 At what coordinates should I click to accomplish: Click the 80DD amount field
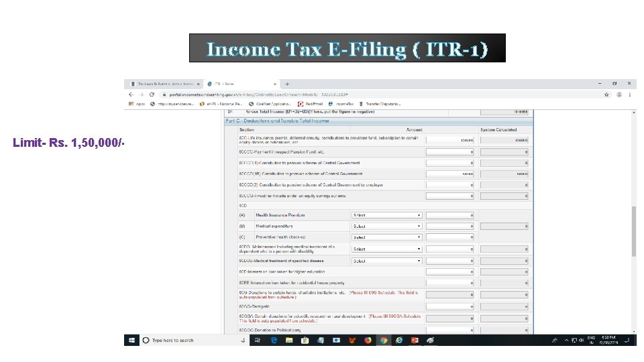click(449, 249)
